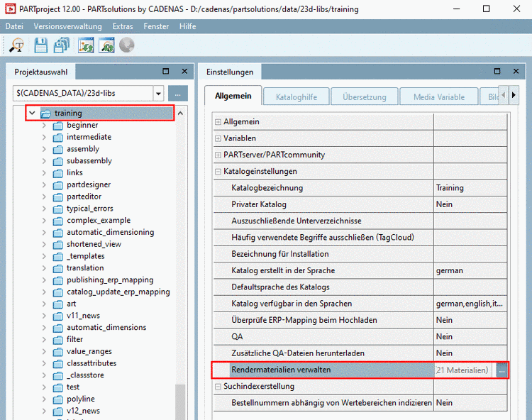Open the Versionsverwaltung menu
Screen dimensions: 532x420
click(67, 26)
